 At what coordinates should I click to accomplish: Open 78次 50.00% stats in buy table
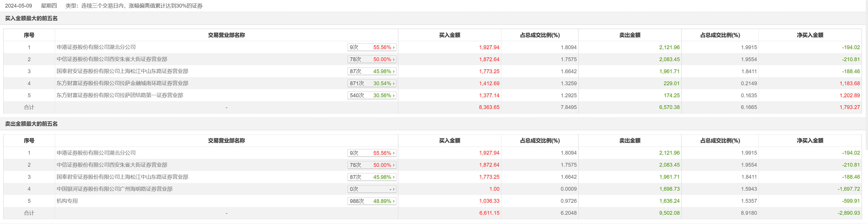pos(372,59)
